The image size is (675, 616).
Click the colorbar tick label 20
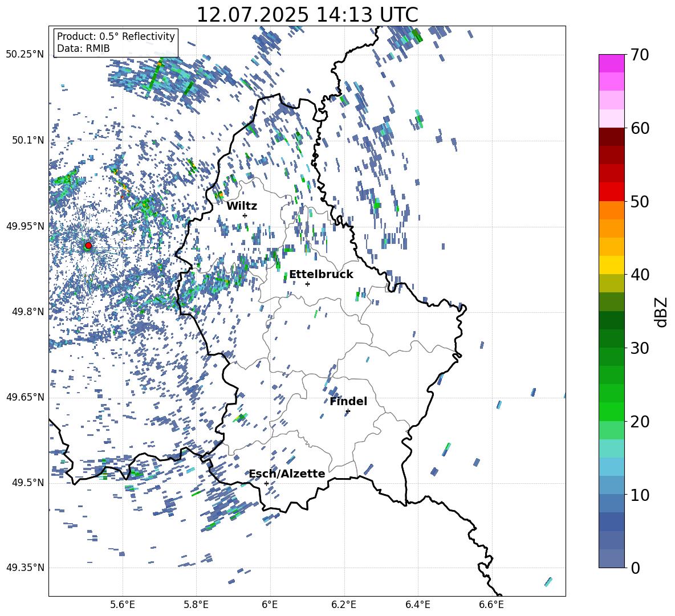(x=640, y=421)
